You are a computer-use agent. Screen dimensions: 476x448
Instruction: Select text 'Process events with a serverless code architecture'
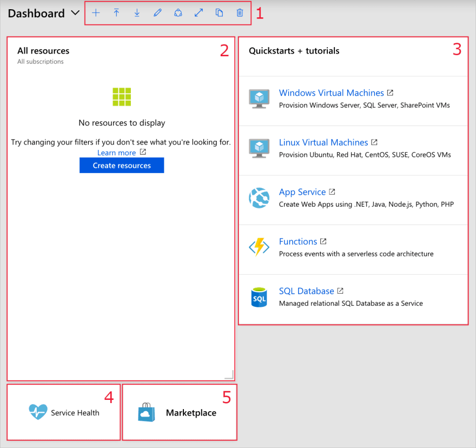click(x=356, y=254)
